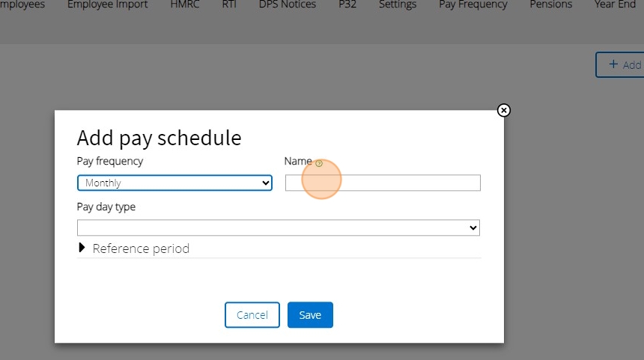Click the help icon beside Name
Screen dimensions: 644x360
coord(319,163)
